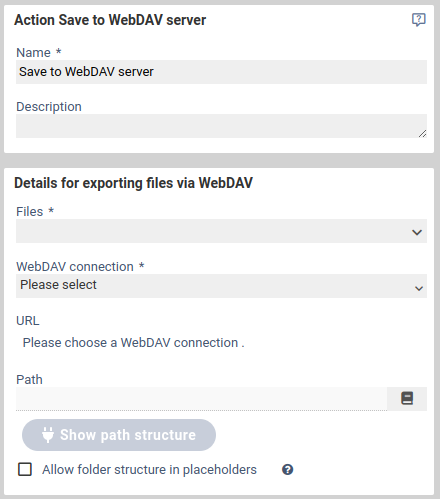Click the Show path structure button

pos(119,435)
